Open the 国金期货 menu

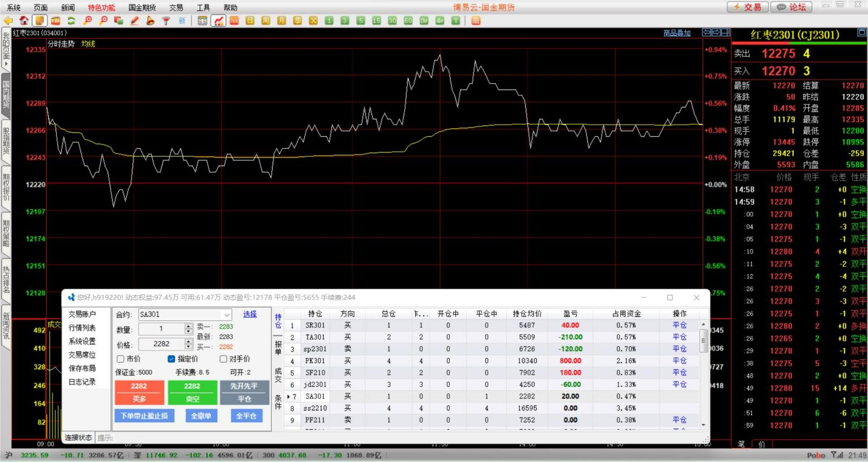click(142, 8)
